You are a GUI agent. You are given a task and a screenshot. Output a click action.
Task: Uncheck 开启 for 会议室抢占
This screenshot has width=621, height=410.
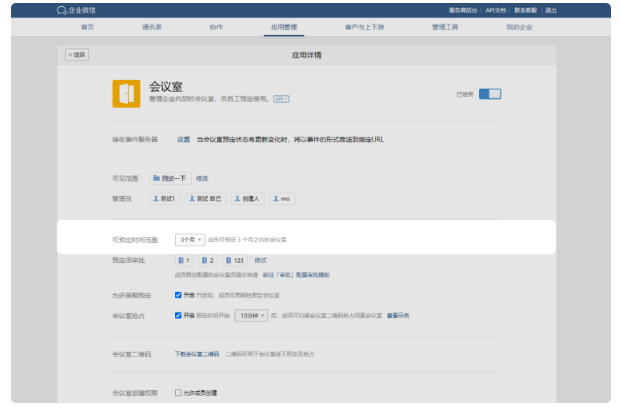tap(178, 315)
